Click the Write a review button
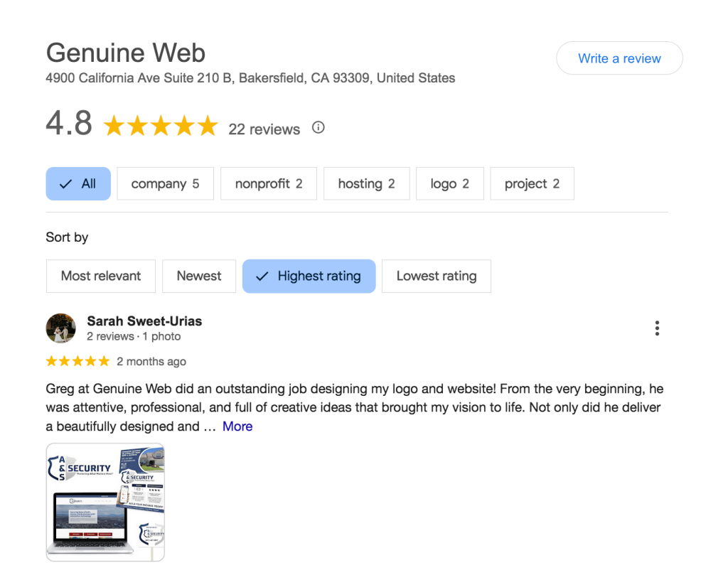 coord(619,58)
